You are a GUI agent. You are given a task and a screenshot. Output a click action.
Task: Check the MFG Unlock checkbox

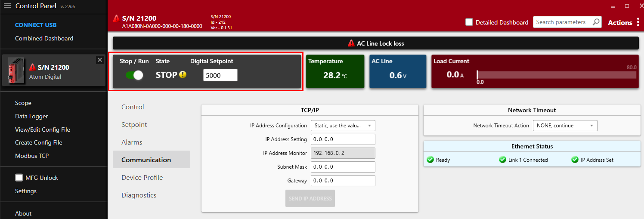(x=19, y=178)
